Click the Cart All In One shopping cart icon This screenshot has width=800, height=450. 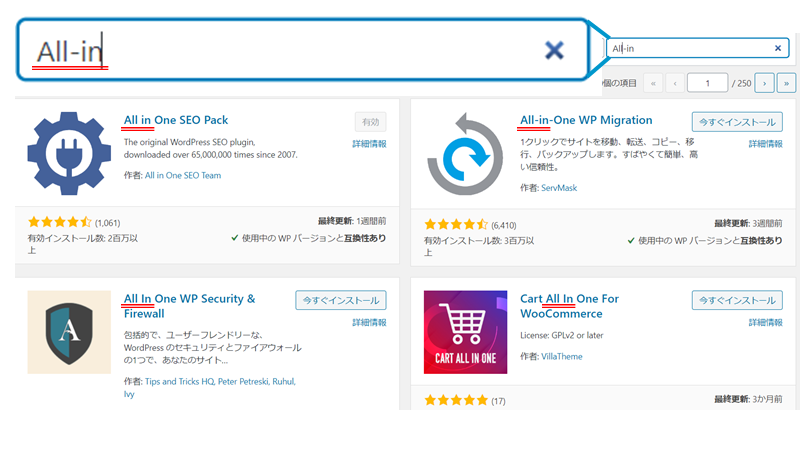click(465, 332)
